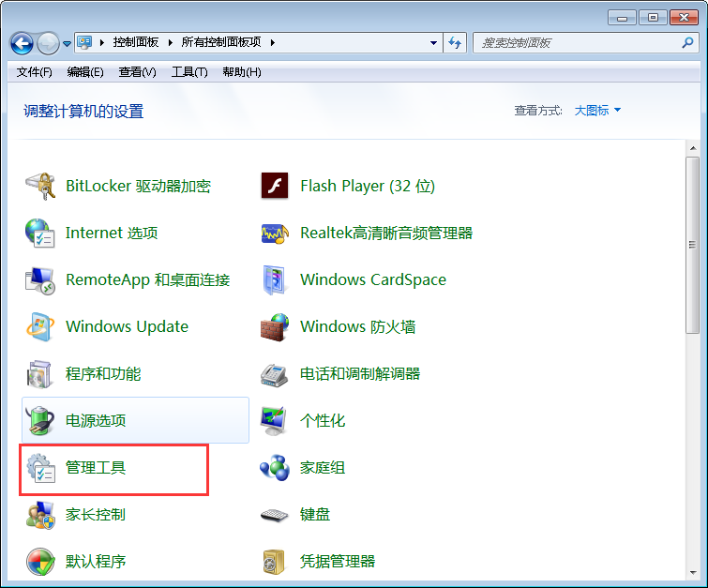Click the scrollbar up arrow
The image size is (708, 588).
click(693, 148)
